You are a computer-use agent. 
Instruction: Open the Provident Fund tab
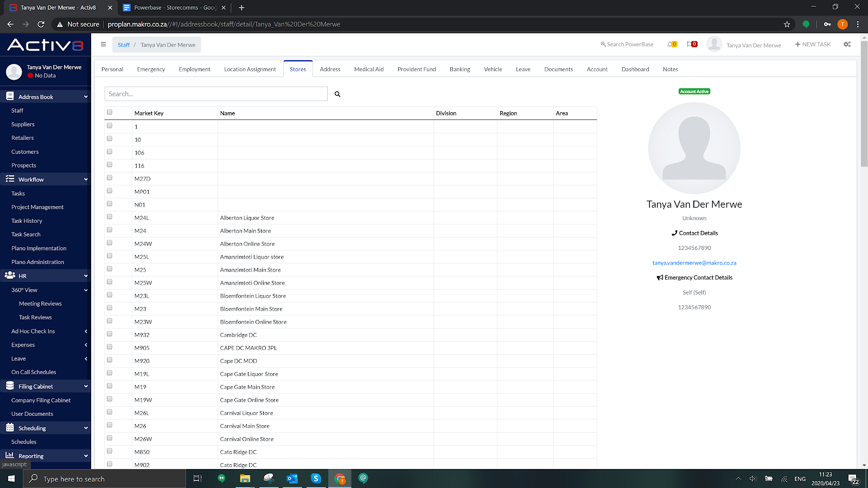(x=417, y=69)
